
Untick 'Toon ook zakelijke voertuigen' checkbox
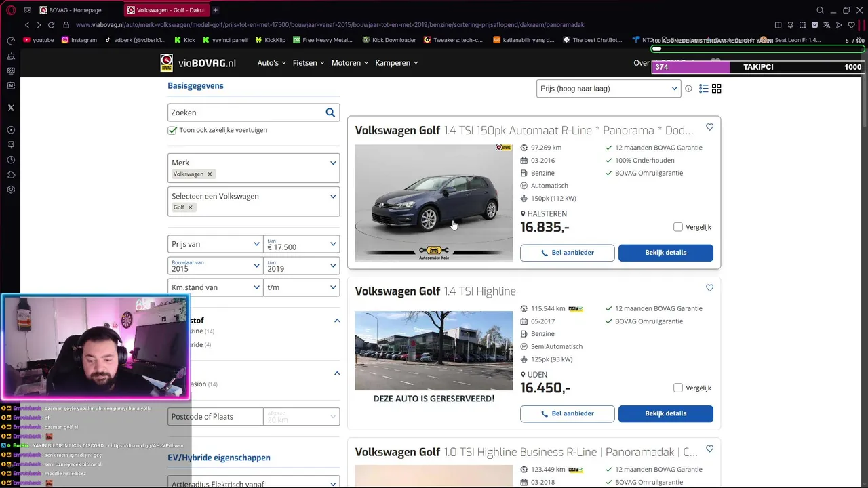172,130
